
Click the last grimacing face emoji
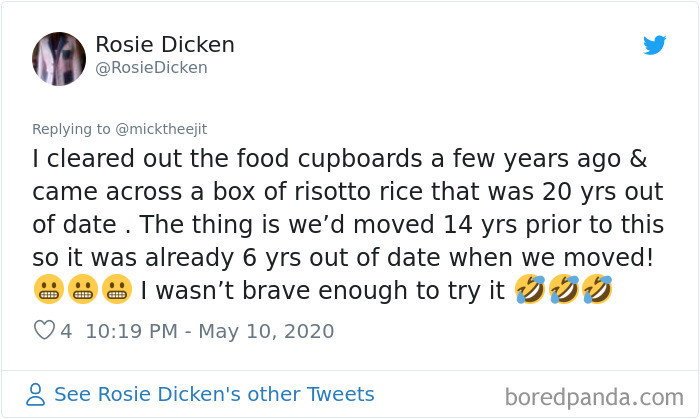pyautogui.click(x=117, y=291)
